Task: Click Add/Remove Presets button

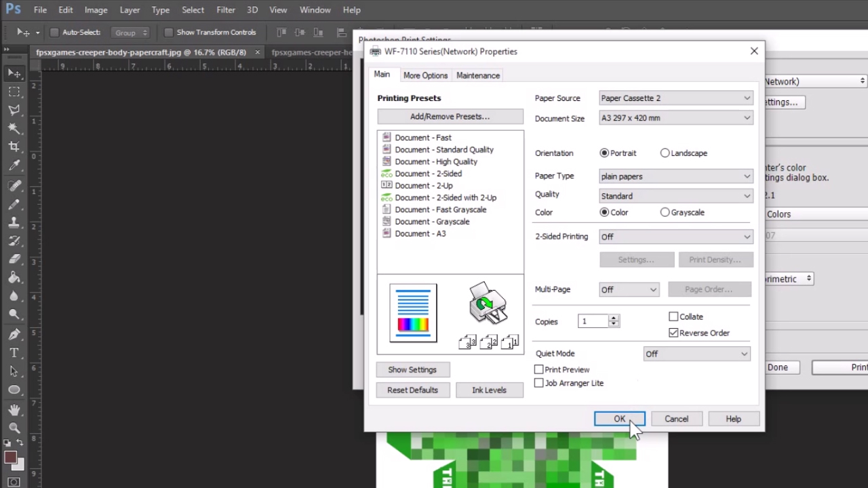Action: [450, 117]
